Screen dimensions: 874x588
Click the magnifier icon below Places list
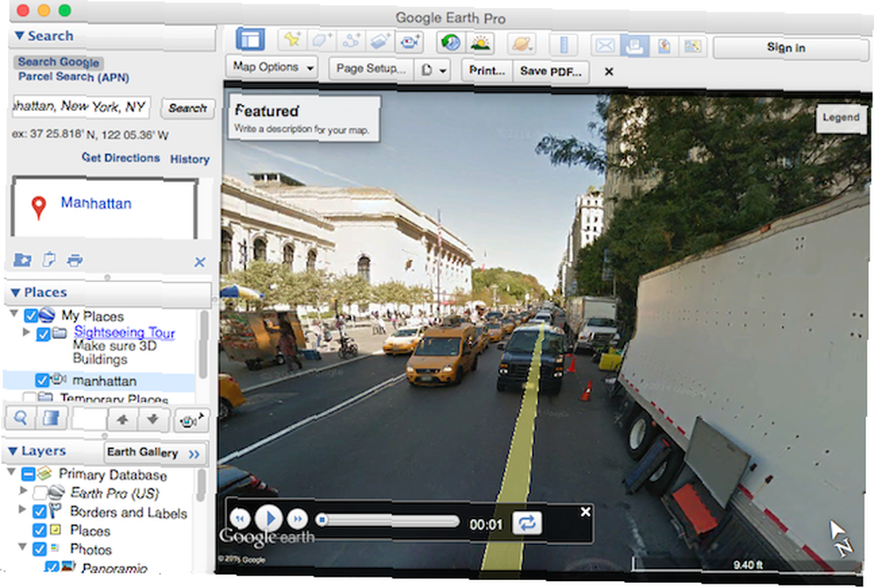[20, 418]
